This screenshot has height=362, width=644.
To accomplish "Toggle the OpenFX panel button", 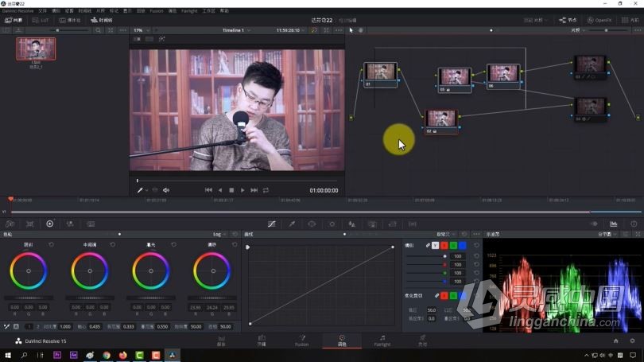I will coord(599,20).
